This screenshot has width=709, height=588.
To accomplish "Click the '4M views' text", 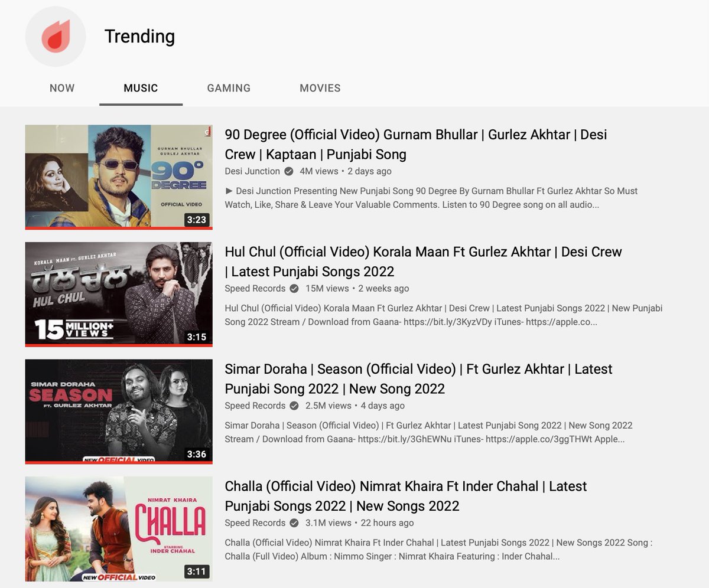I will point(319,171).
